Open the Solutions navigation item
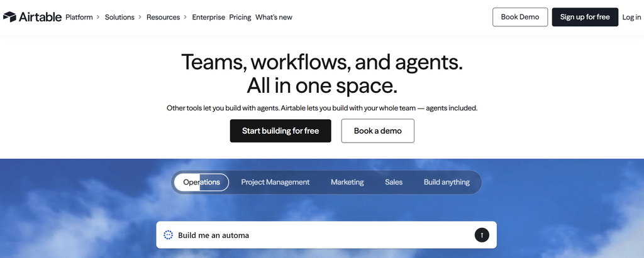644x258 pixels. [x=119, y=17]
